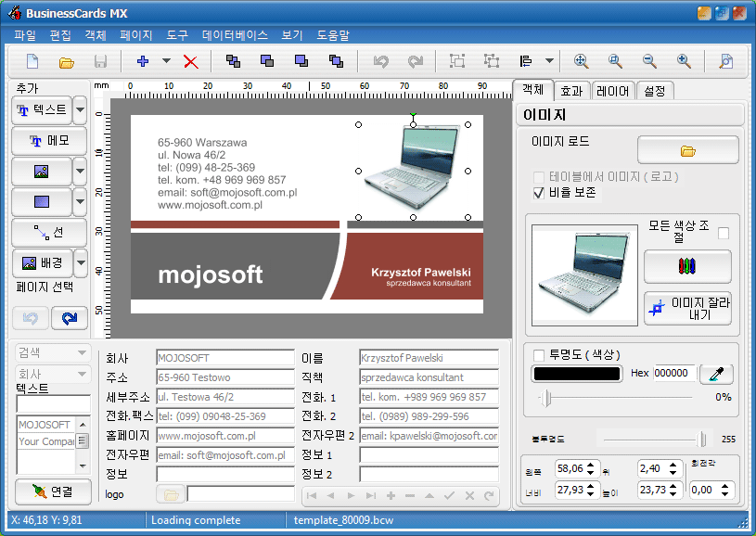This screenshot has width=756, height=536.
Task: Open the 편집 menu
Action: click(x=60, y=34)
